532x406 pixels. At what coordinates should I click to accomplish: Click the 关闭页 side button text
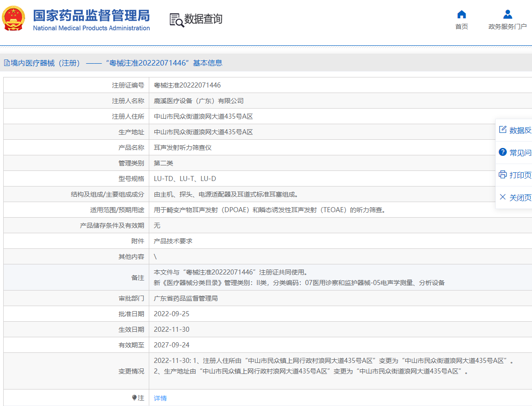click(x=521, y=198)
